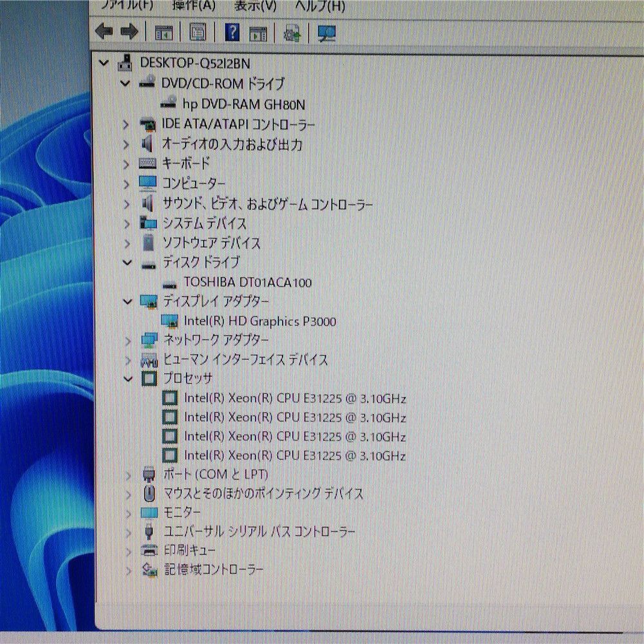Click the sound, video, game controller icon
644x644 pixels.
pyautogui.click(x=147, y=204)
